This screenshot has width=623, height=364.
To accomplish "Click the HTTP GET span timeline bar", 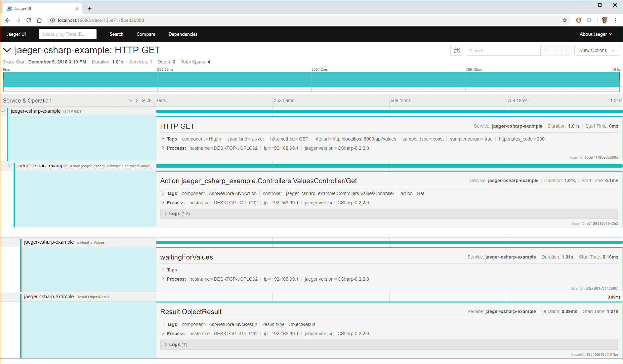I will 390,111.
